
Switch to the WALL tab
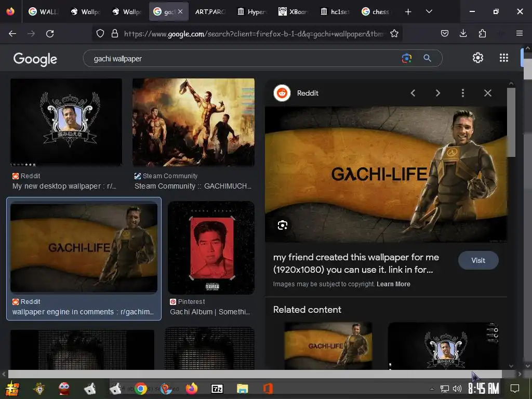pyautogui.click(x=44, y=12)
